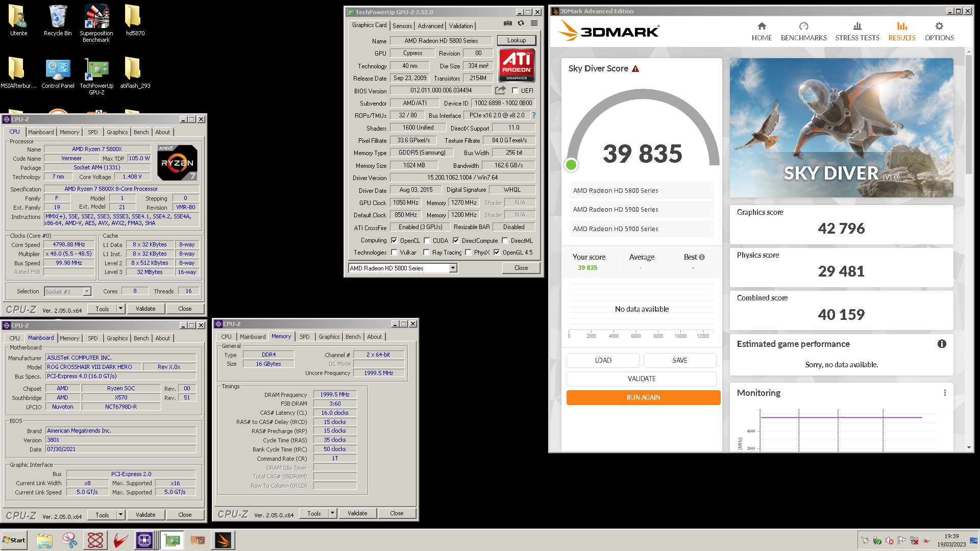Open Snipping Tool in the taskbar
This screenshot has height=551, width=980.
tap(70, 540)
